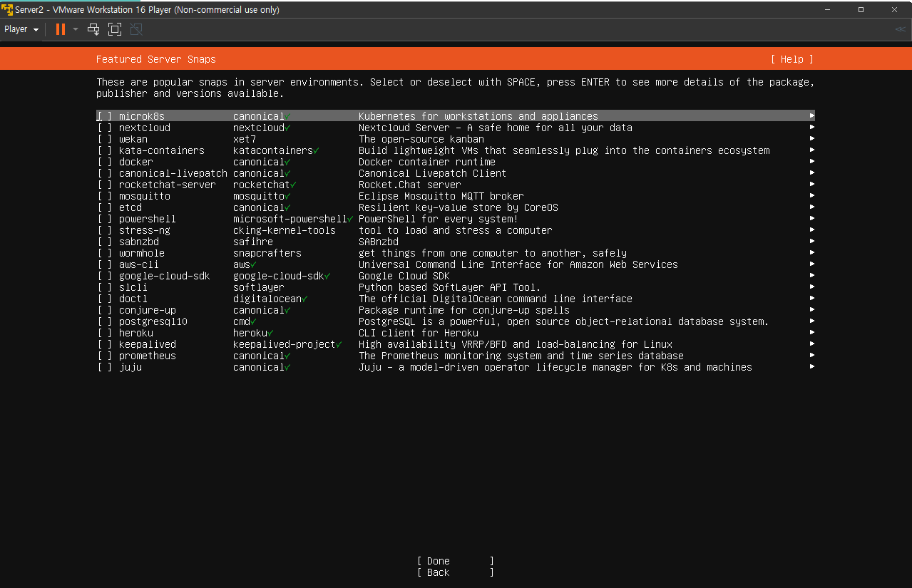This screenshot has width=912, height=588.
Task: Select the rocketchat-server checkbox
Action: coord(105,185)
